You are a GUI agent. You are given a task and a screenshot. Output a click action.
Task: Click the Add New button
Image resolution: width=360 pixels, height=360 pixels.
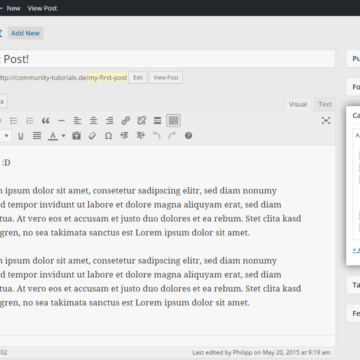(25, 33)
